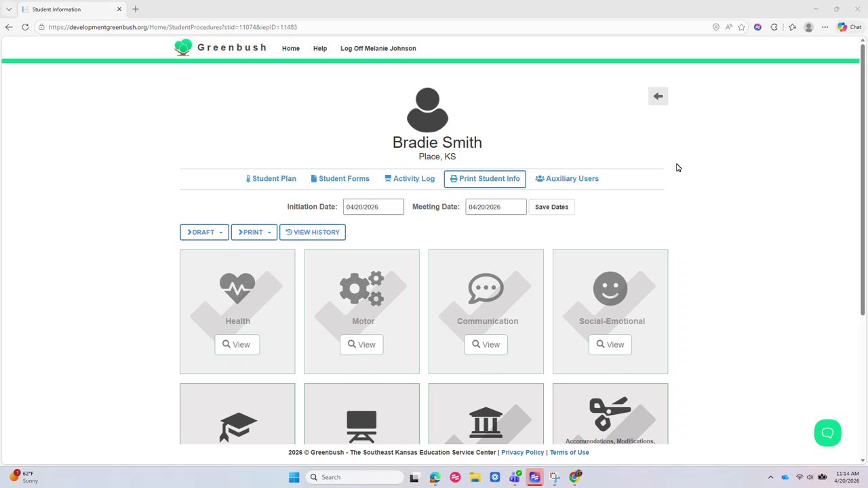Image resolution: width=868 pixels, height=488 pixels.
Task: Click the Health heart-pulse icon
Action: pyautogui.click(x=237, y=288)
